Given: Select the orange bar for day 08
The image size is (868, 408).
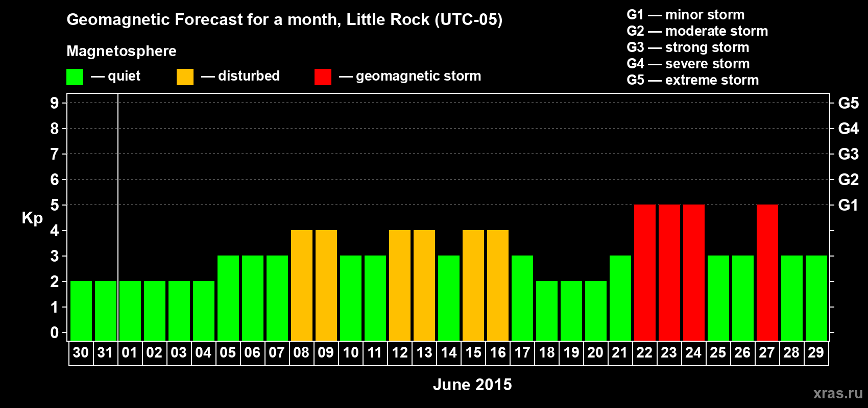Looking at the screenshot, I should click(302, 285).
